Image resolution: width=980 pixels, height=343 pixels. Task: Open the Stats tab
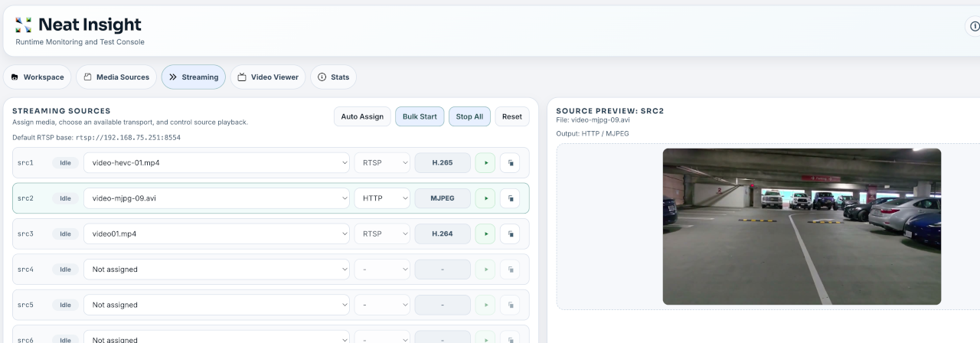click(333, 77)
